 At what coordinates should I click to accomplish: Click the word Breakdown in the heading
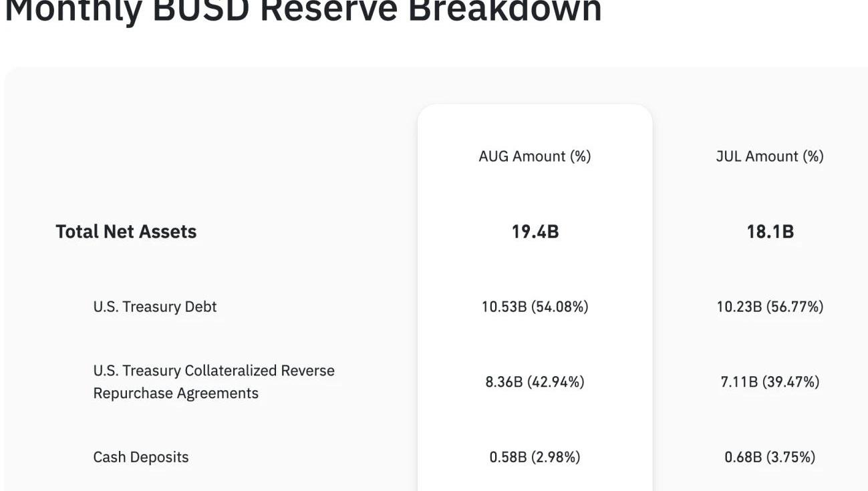point(504,9)
